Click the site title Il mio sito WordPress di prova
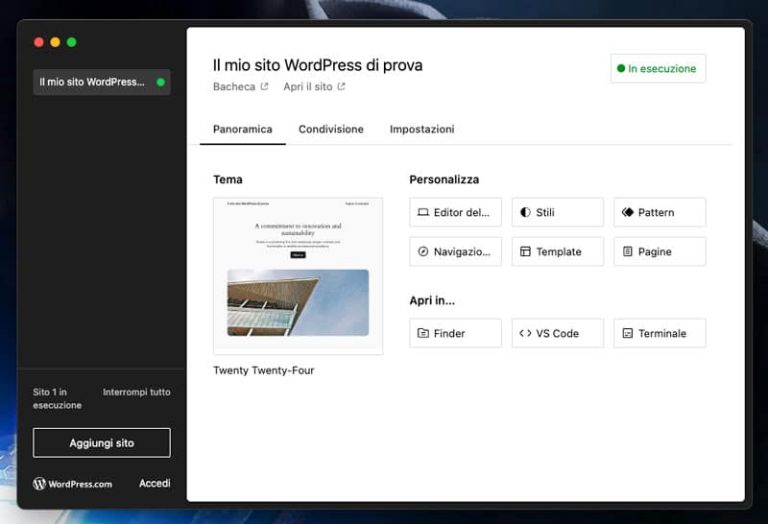Viewport: 768px width, 524px height. tap(317, 65)
